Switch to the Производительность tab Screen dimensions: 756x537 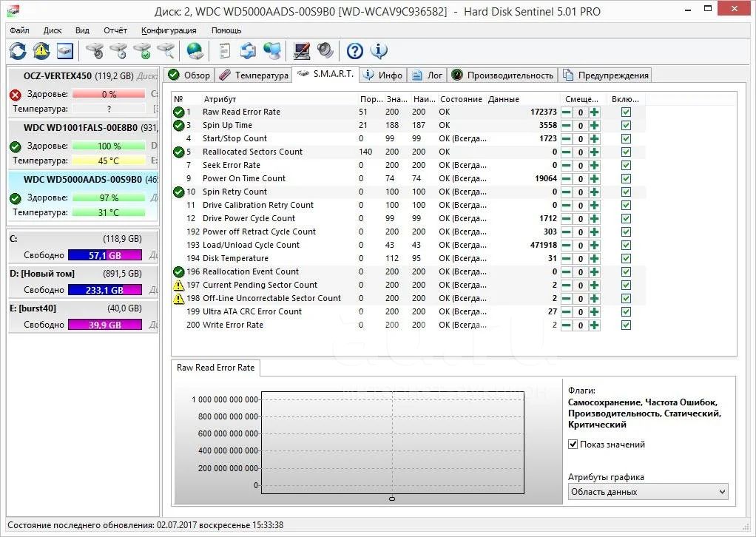[x=502, y=75]
